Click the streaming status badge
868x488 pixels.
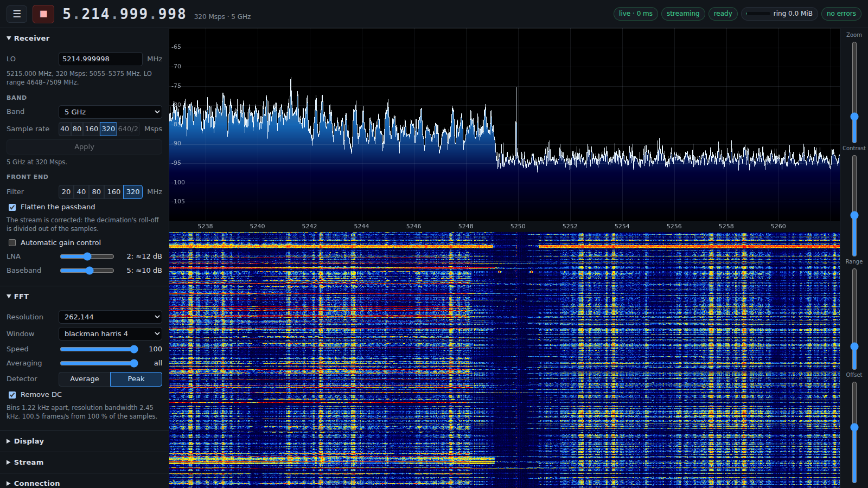click(x=683, y=14)
